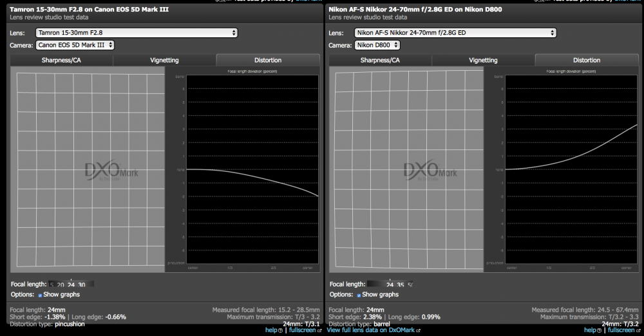Viewport: 644px width, 336px height.
Task: Open Lens dropdown showing Tamron 15-30mm F2.8
Action: tap(137, 33)
